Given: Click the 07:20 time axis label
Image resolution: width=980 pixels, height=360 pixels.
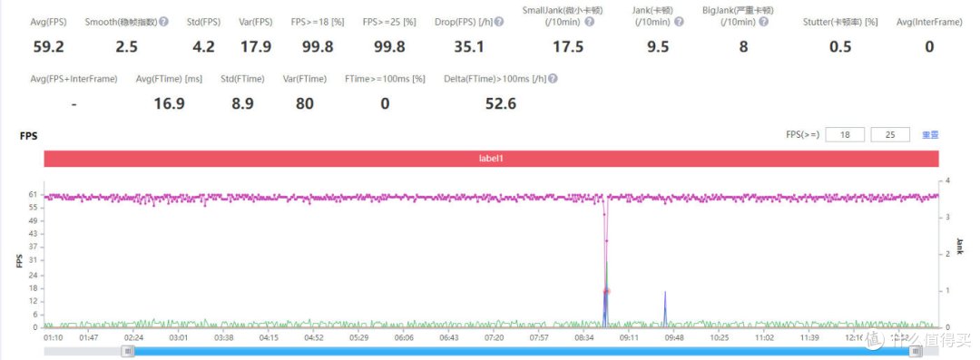Looking at the screenshot, I should [x=494, y=336].
